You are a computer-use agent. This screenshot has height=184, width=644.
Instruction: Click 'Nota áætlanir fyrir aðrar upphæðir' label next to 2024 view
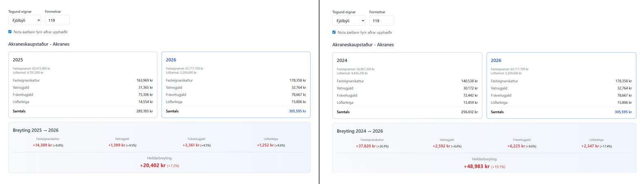tap(365, 33)
